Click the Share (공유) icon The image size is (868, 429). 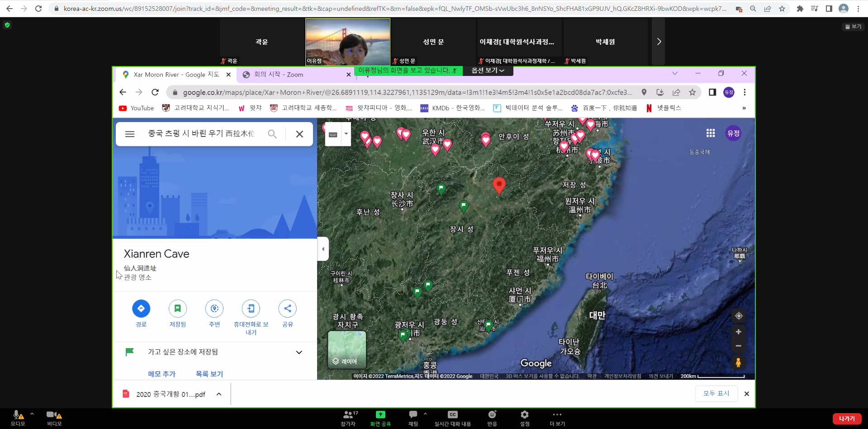(x=288, y=309)
